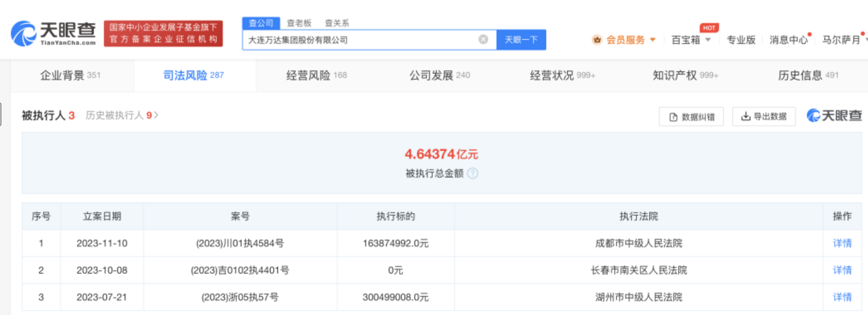Click the 执行法院 column header
The width and height of the screenshot is (868, 315).
coord(639,216)
